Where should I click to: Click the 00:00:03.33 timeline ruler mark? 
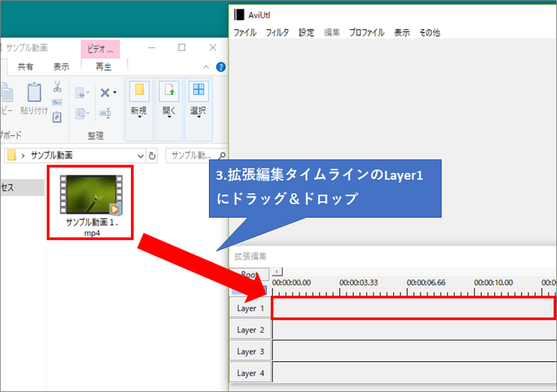(359, 283)
